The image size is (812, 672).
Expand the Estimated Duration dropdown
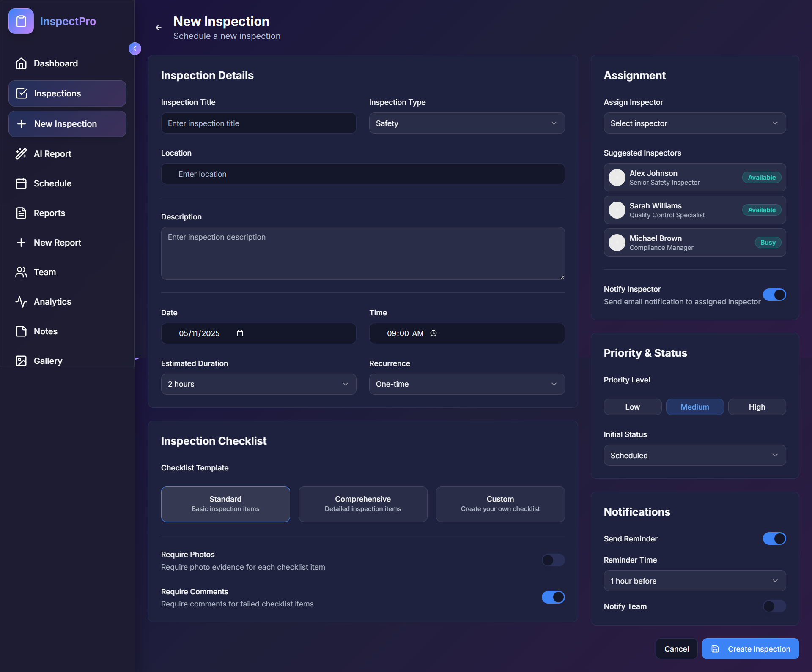[x=258, y=384]
